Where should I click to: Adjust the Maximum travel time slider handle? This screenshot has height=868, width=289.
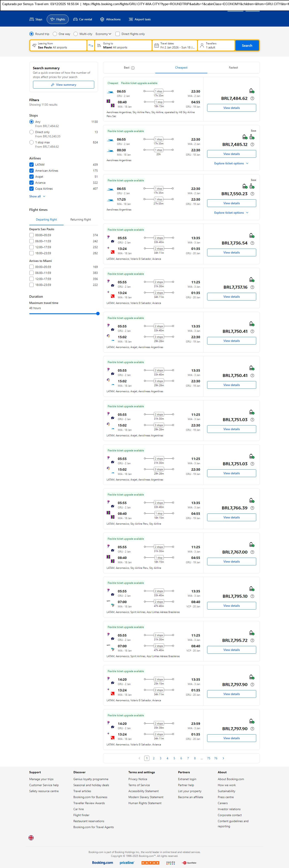(x=98, y=314)
